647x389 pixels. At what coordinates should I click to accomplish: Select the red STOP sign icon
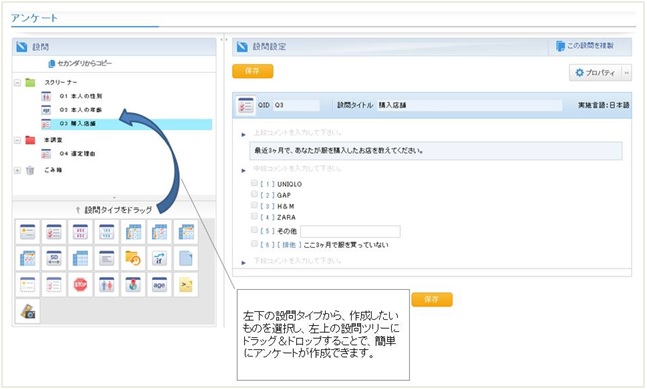[80, 285]
